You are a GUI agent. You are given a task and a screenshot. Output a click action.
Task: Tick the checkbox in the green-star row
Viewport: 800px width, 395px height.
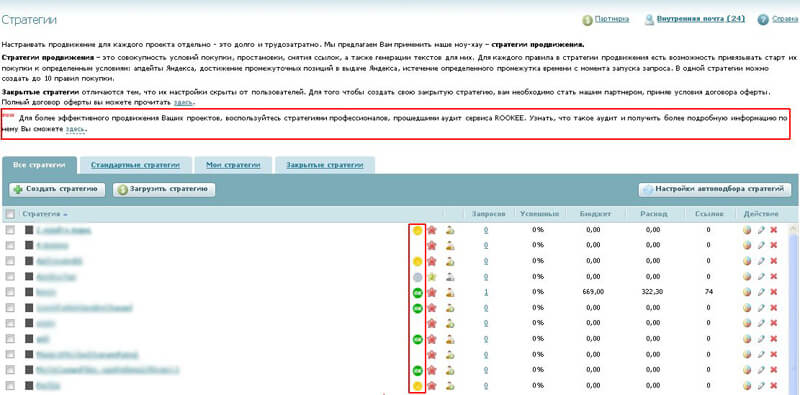point(10,276)
